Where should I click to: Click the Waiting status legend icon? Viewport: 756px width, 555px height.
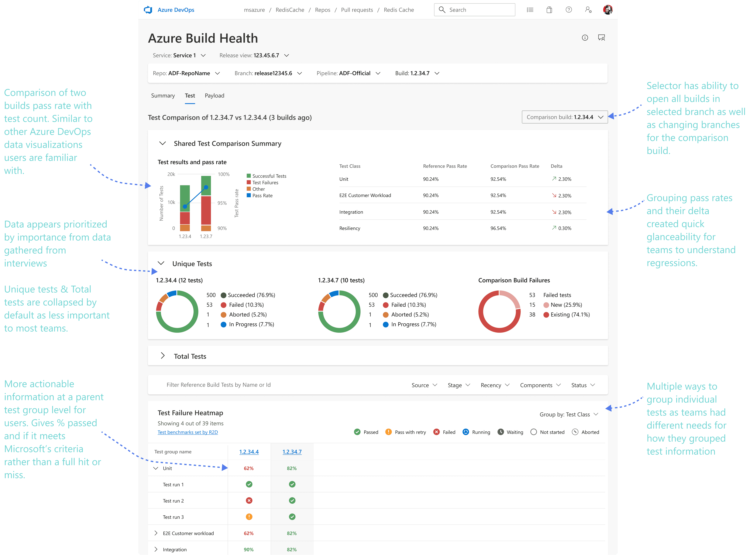[500, 432]
